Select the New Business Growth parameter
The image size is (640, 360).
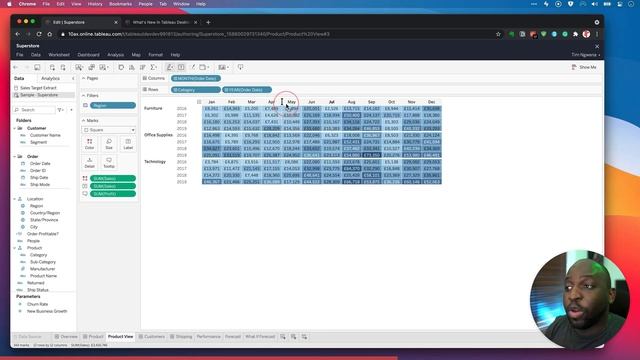(47, 311)
